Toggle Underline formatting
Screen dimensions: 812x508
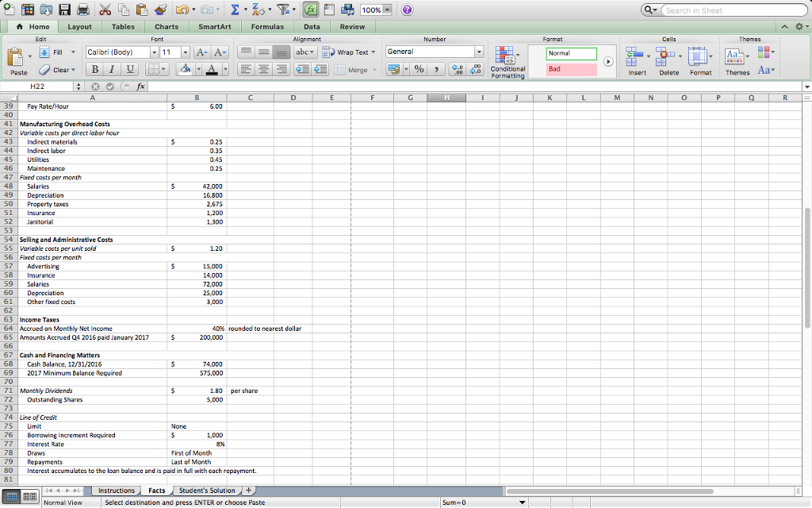[x=129, y=69]
